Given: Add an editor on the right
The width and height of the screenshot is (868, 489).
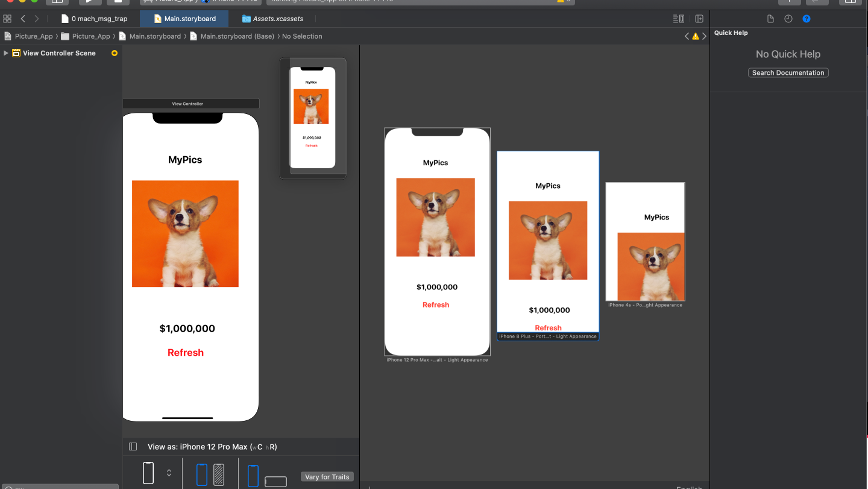Looking at the screenshot, I should [x=699, y=19].
